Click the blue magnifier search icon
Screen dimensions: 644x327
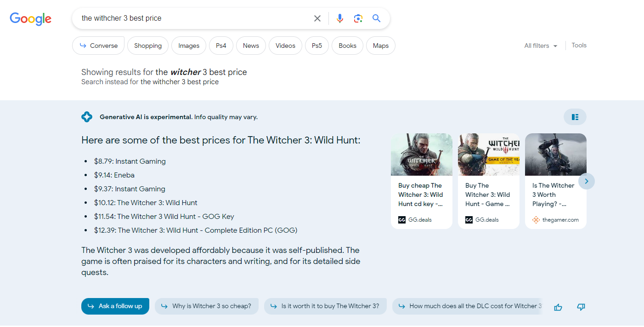point(377,18)
